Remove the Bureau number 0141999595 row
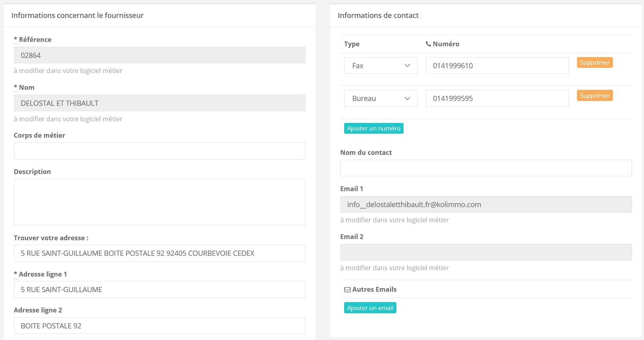This screenshot has width=644, height=340. [x=595, y=96]
